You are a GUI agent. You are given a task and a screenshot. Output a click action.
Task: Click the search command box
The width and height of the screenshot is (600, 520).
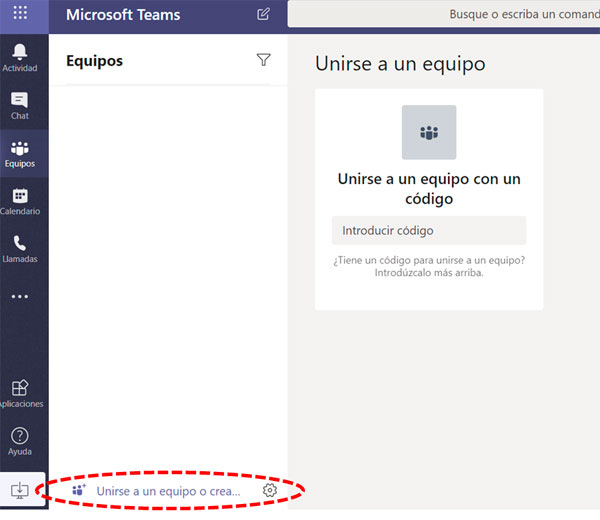click(x=444, y=14)
